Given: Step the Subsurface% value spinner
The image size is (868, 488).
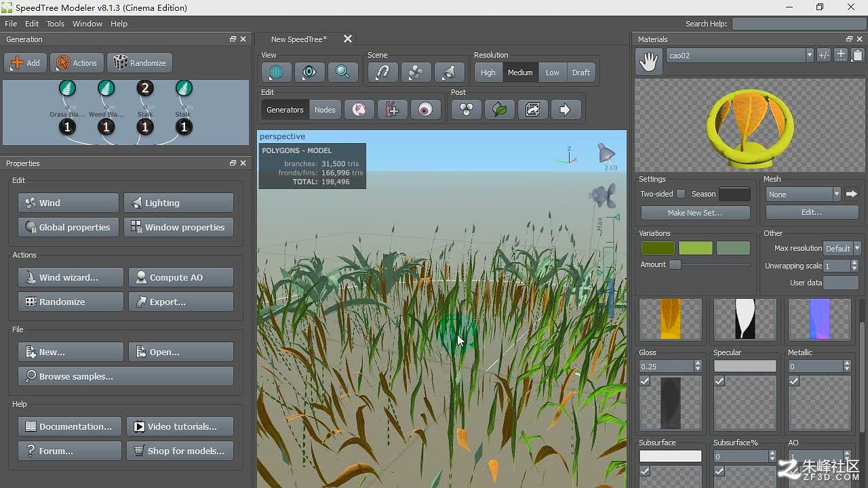Looking at the screenshot, I should (x=772, y=456).
